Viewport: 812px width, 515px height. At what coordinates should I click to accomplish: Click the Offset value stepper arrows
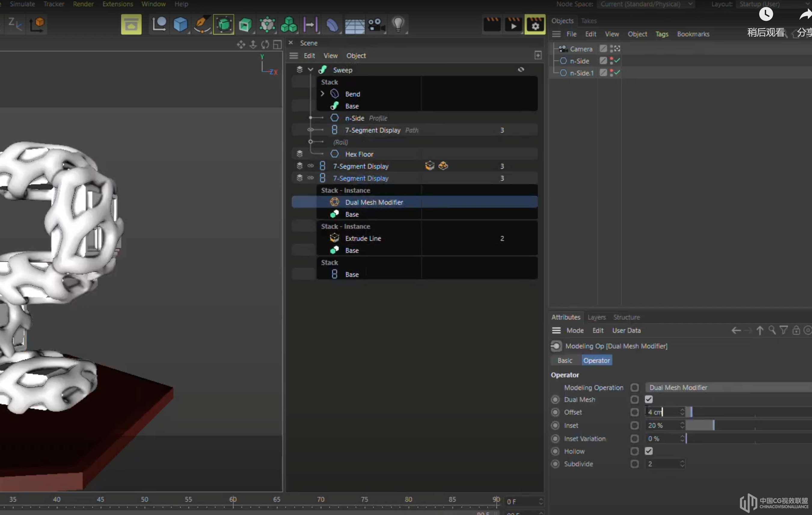(682, 412)
